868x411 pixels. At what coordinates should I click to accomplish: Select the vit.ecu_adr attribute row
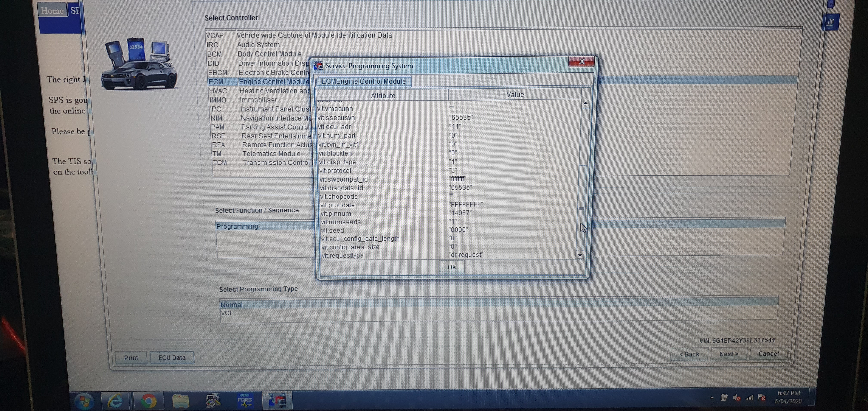coord(449,127)
